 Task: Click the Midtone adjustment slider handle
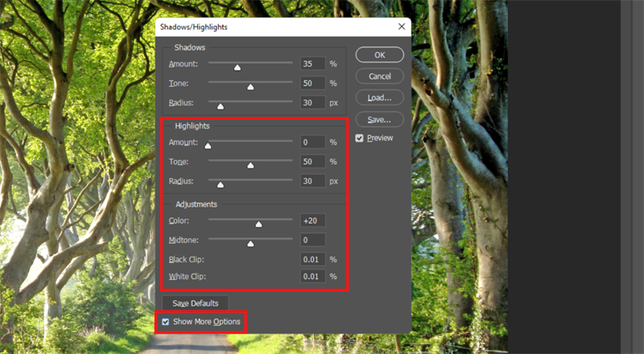coord(250,244)
